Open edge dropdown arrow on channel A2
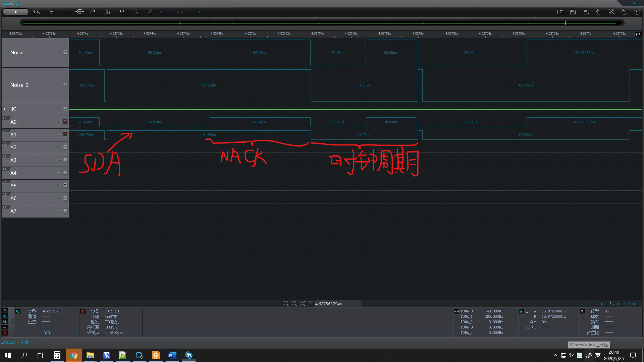This screenshot has height=362, width=644. click(59, 147)
